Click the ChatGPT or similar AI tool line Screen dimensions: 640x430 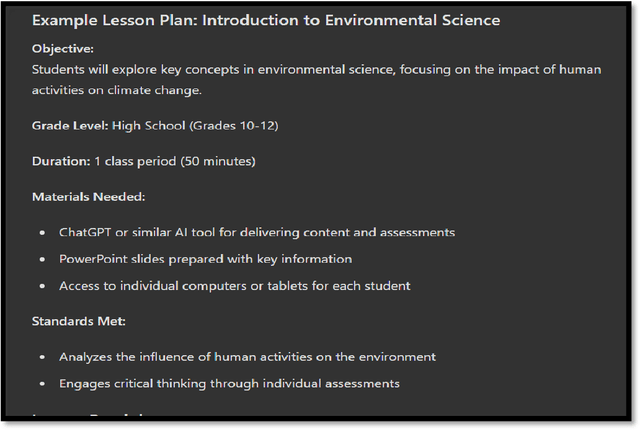pos(256,232)
